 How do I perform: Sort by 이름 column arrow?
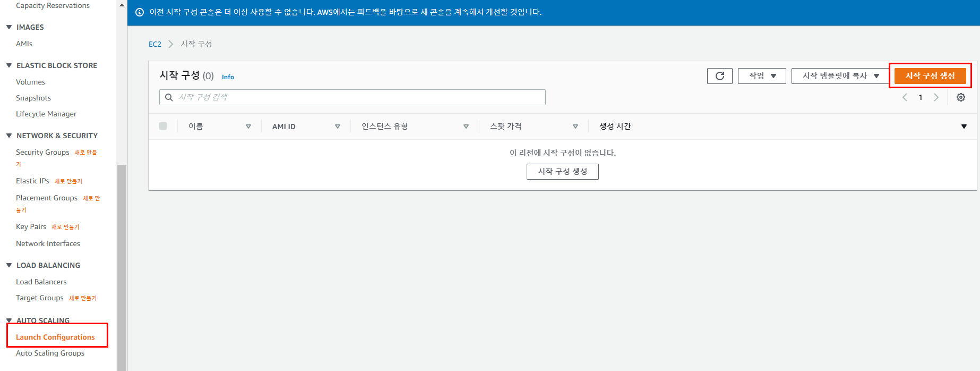pyautogui.click(x=248, y=127)
